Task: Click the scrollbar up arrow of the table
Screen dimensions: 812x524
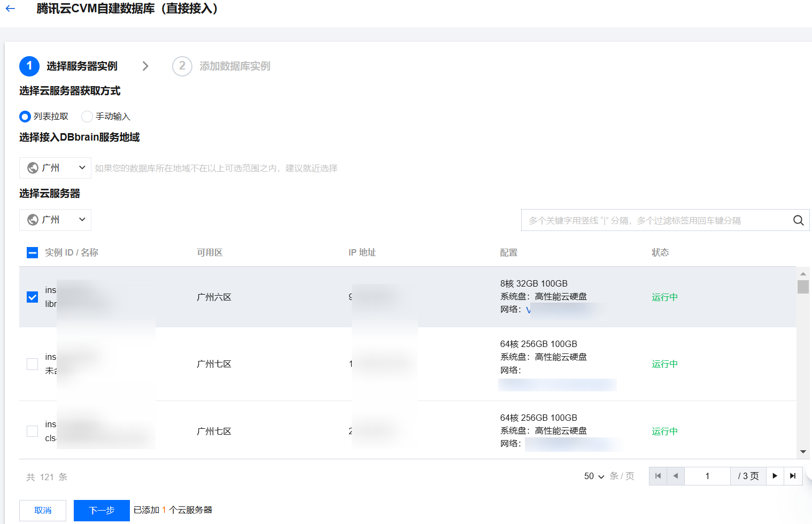Action: [x=803, y=273]
